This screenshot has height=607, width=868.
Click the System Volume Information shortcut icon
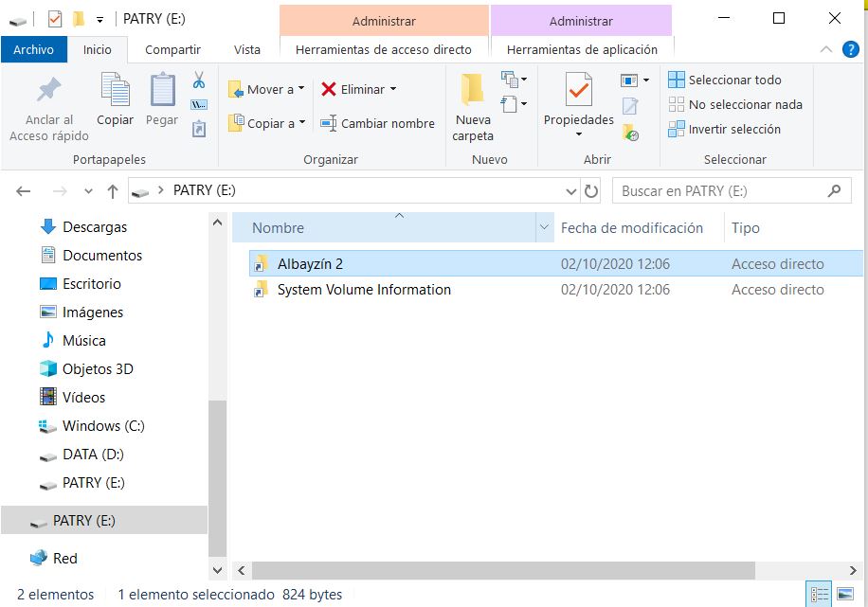[261, 290]
